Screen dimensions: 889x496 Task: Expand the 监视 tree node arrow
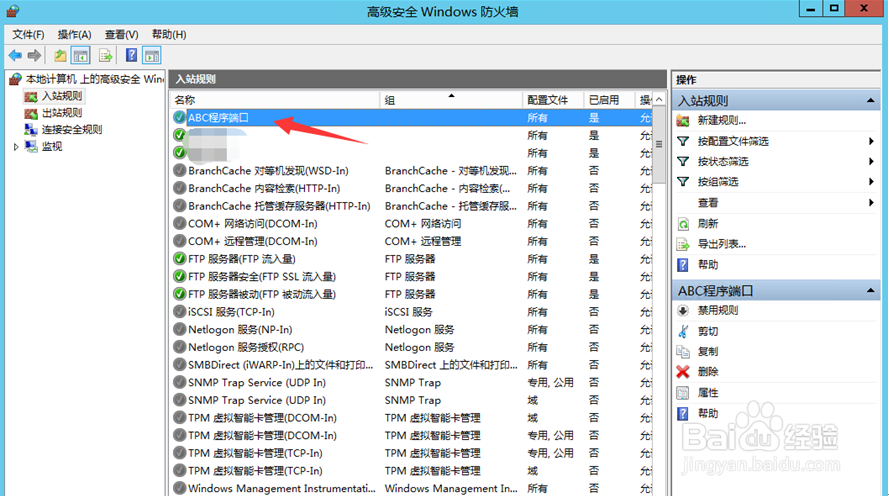click(x=16, y=147)
